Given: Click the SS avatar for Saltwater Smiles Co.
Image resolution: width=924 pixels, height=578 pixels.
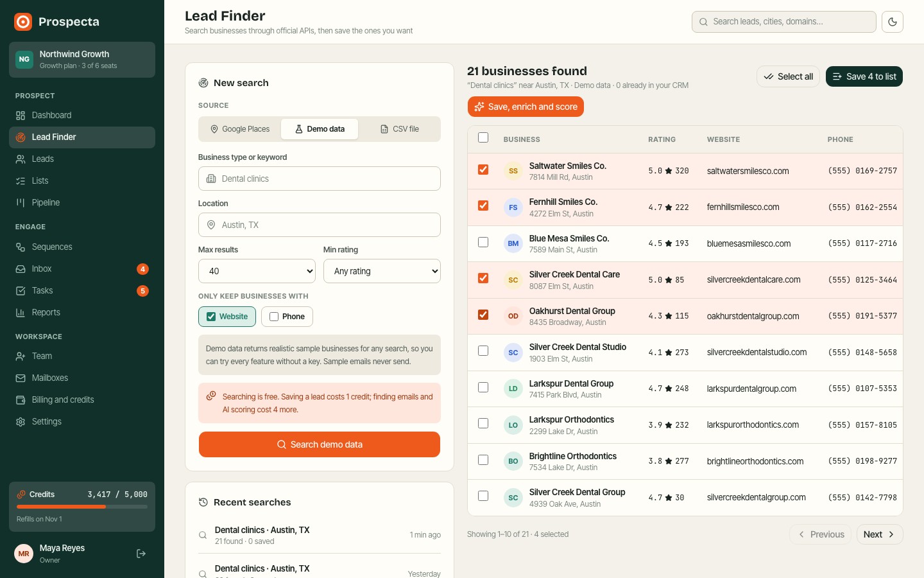Looking at the screenshot, I should point(513,171).
